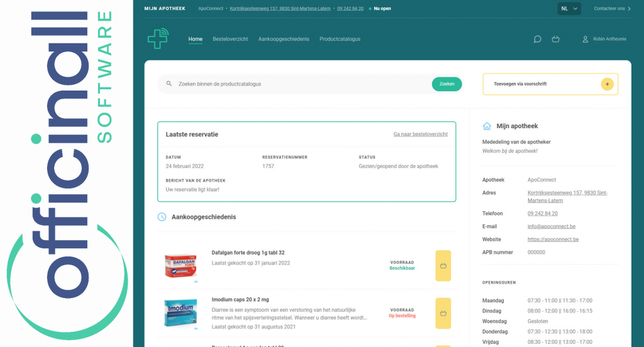
Task: Follow the Ga naar besteloverzicht link
Action: (421, 135)
